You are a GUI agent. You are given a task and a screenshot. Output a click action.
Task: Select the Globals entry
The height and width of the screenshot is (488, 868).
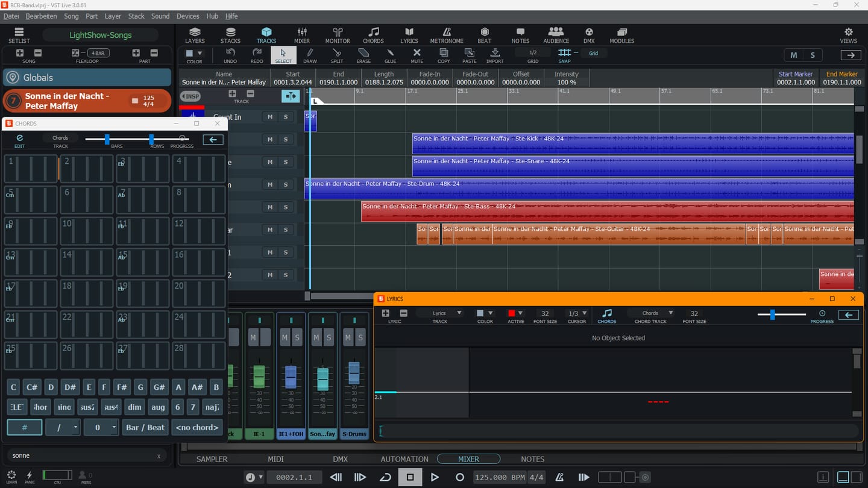click(87, 77)
